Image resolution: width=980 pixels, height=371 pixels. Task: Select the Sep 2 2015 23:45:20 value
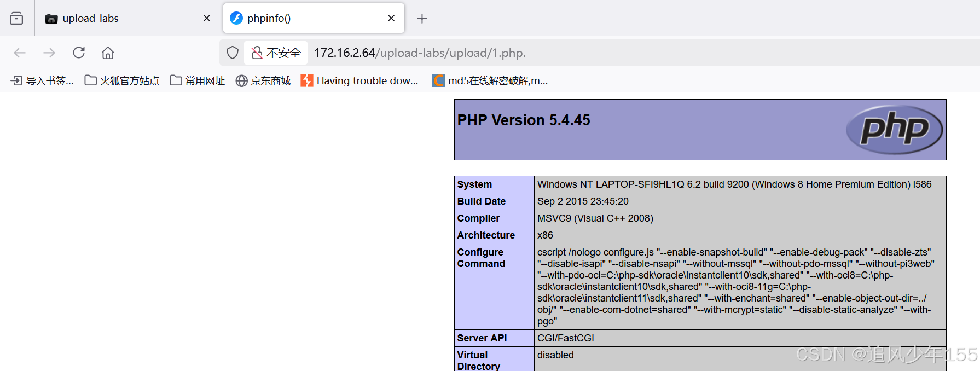tap(583, 201)
